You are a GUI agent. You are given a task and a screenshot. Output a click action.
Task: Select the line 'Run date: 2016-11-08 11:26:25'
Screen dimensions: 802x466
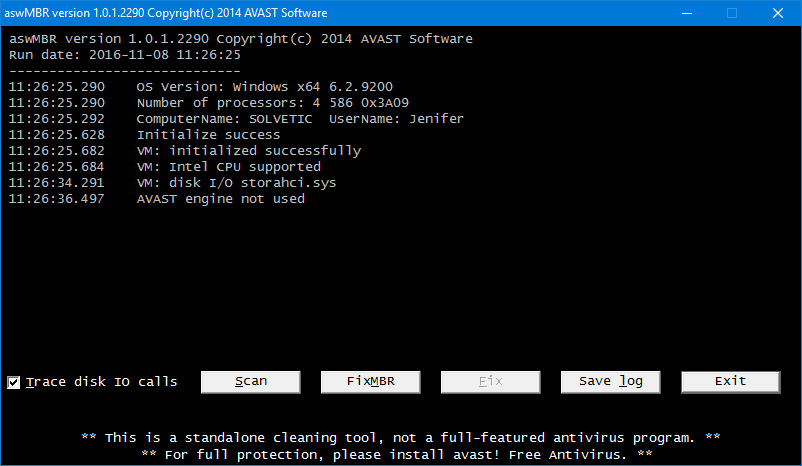point(125,55)
